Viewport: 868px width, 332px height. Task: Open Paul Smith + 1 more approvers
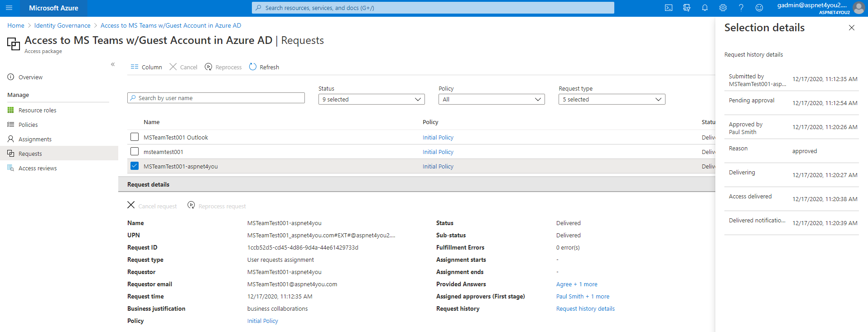(x=583, y=296)
